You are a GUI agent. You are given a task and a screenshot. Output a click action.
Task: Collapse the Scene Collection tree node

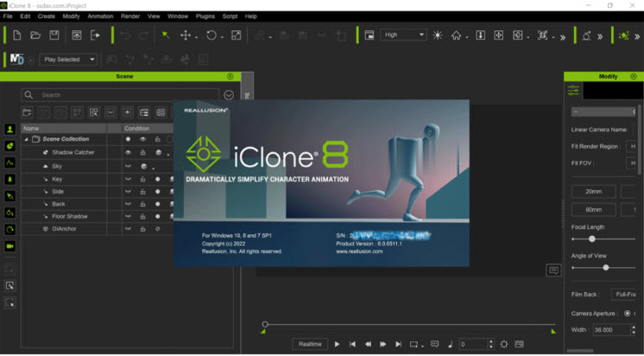[26, 139]
